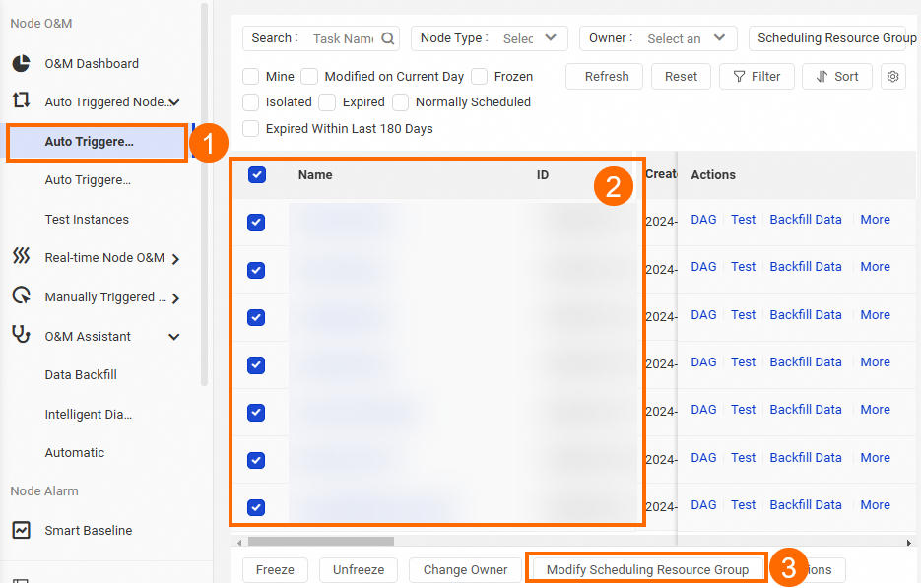
Task: Click the Smart Baseline chart icon
Action: 21,530
